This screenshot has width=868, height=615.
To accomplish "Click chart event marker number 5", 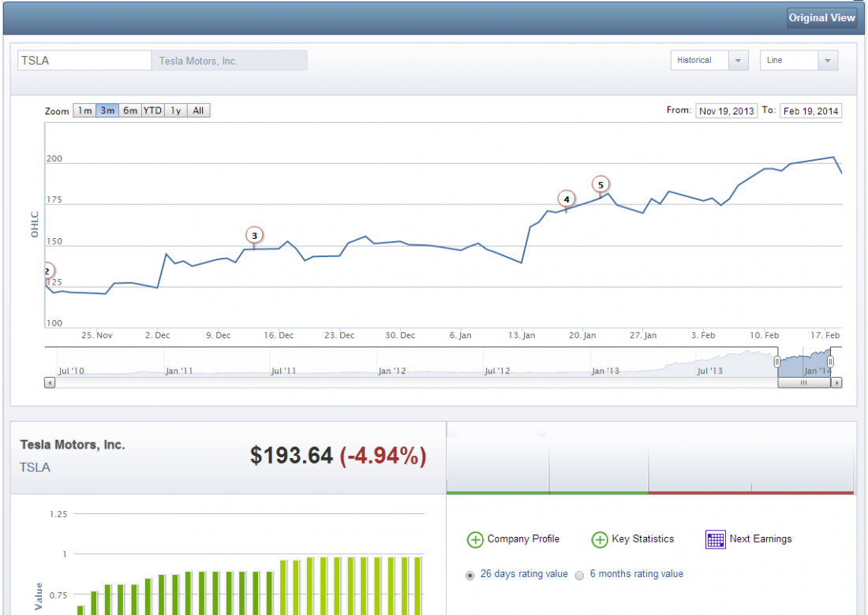I will click(600, 185).
